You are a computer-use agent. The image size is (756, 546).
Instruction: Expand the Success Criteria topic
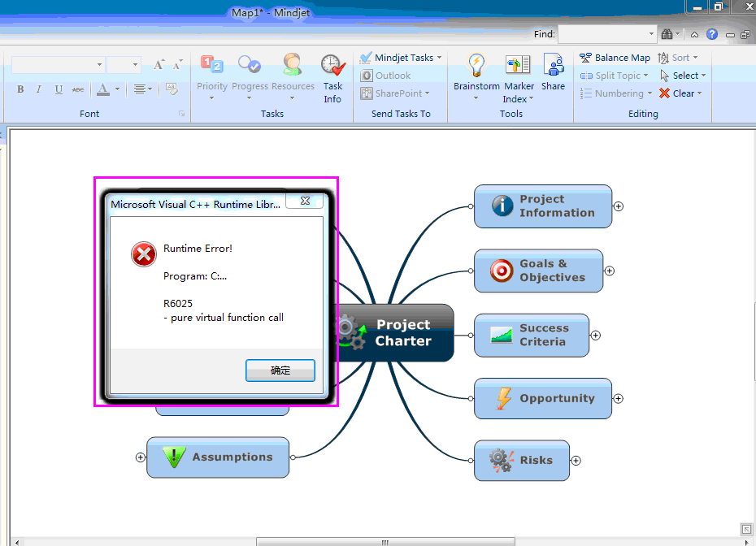coord(595,336)
